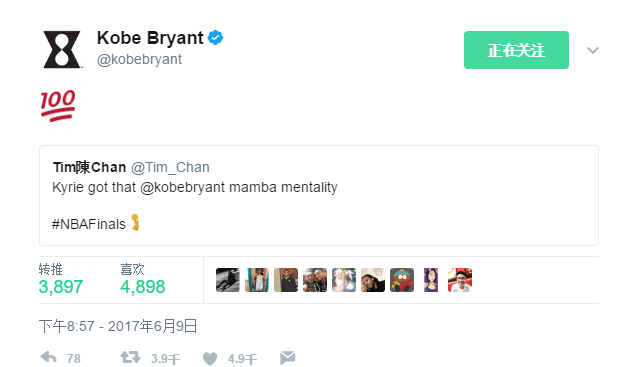631x367 pixels.
Task: Click the tweet timestamp 2017年6月9日
Action: point(153,326)
